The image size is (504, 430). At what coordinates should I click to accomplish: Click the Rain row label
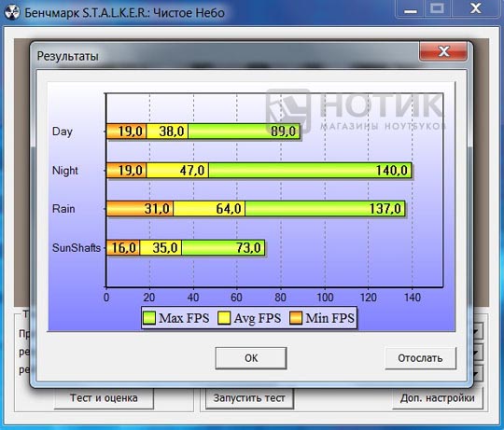click(x=63, y=209)
